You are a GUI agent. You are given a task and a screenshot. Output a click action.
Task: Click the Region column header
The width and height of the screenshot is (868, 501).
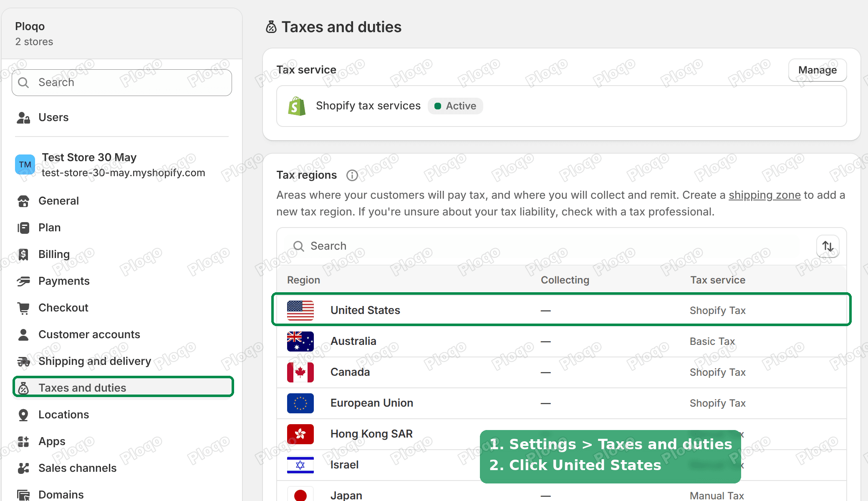click(x=303, y=281)
